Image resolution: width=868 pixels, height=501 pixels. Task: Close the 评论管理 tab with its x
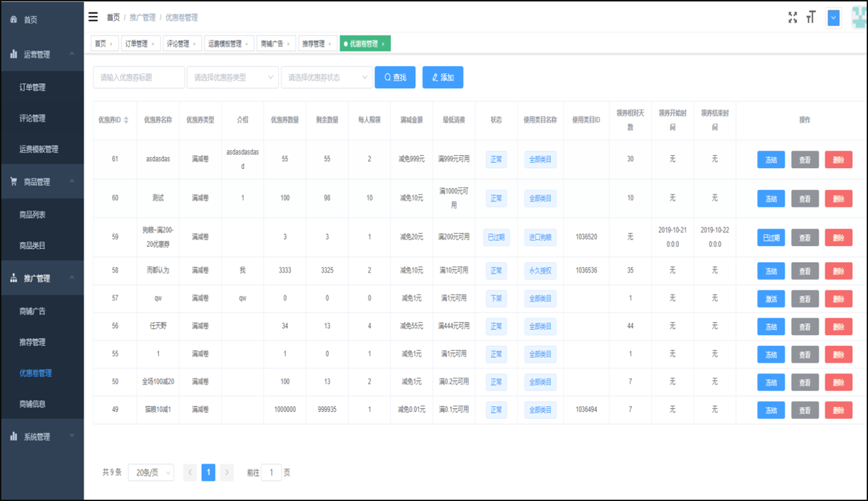(194, 44)
